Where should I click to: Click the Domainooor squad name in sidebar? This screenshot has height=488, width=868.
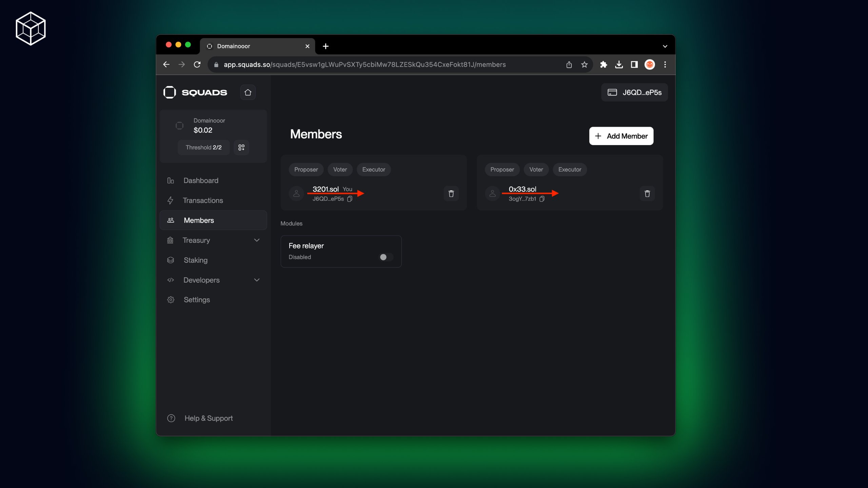click(209, 121)
